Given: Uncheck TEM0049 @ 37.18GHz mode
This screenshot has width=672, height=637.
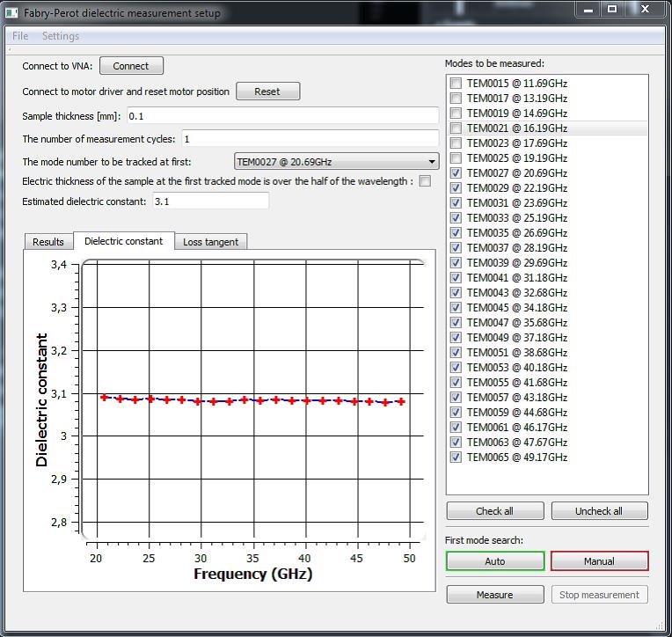Looking at the screenshot, I should point(456,338).
